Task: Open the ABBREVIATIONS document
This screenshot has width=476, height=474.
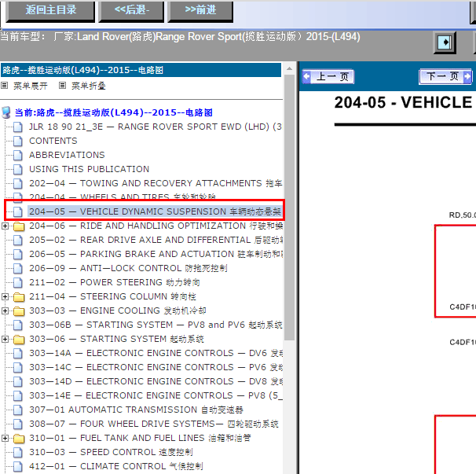Action: tap(67, 155)
